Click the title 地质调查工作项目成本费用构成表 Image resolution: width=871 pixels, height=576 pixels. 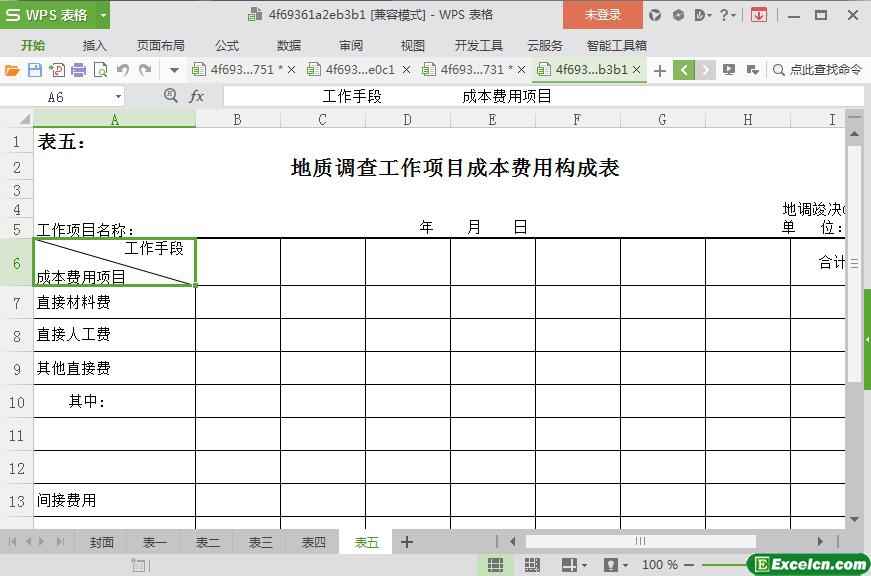click(x=455, y=168)
